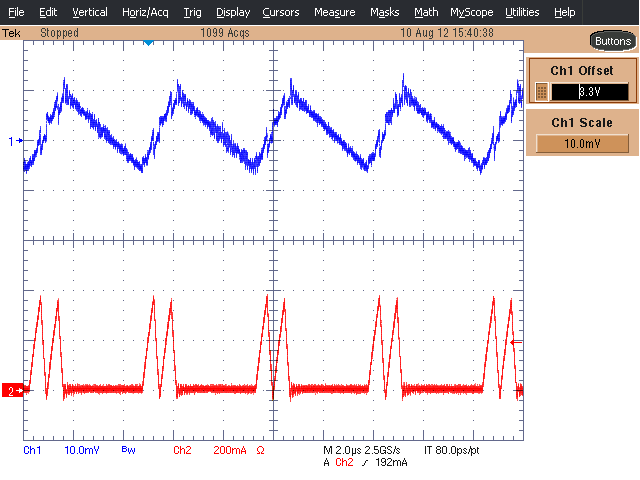Click the Ch2 readout label

click(182, 450)
